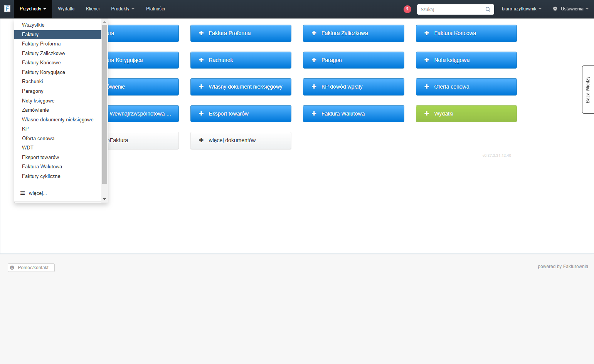594x364 pixels.
Task: Open Klienci in the top navigation
Action: tap(93, 9)
